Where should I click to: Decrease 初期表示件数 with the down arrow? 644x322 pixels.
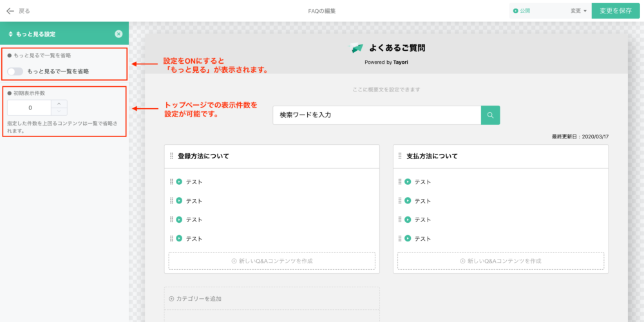point(59,111)
